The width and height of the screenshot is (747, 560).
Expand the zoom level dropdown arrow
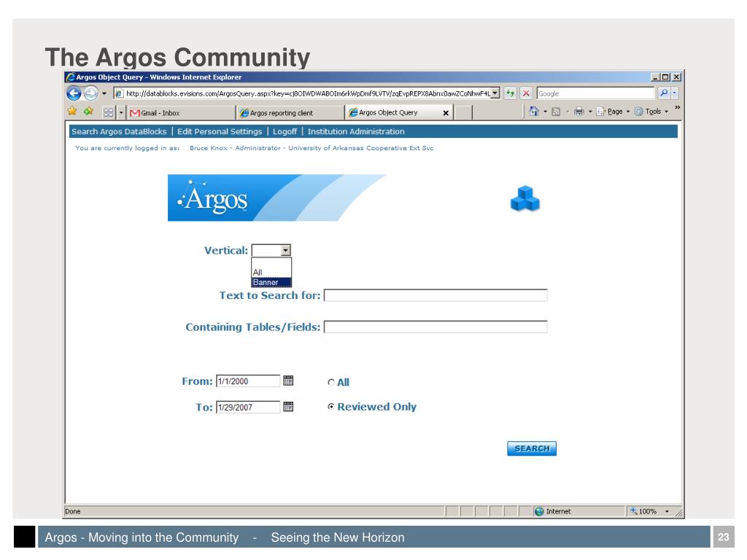coord(667,511)
